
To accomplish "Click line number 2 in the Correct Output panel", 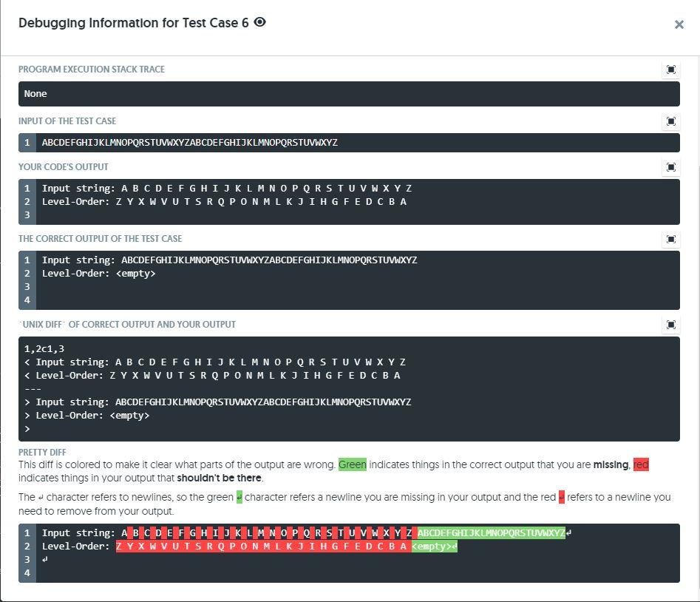I will pos(27,273).
